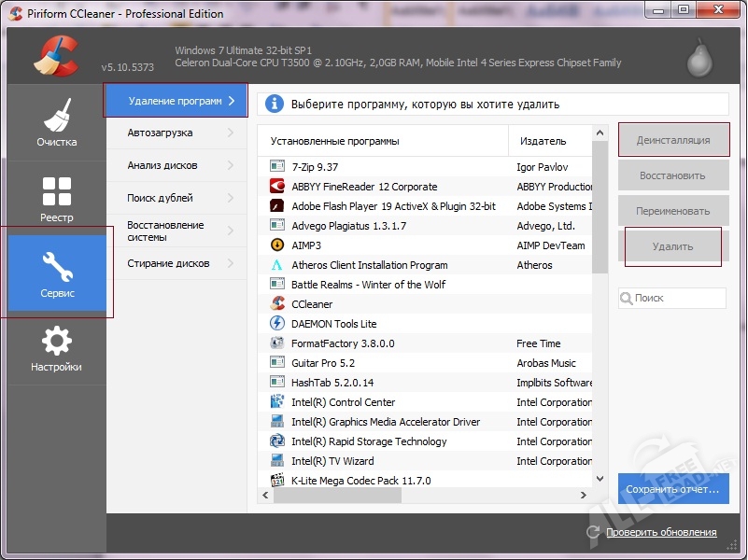Open Настройки with the gear icon

(x=57, y=347)
